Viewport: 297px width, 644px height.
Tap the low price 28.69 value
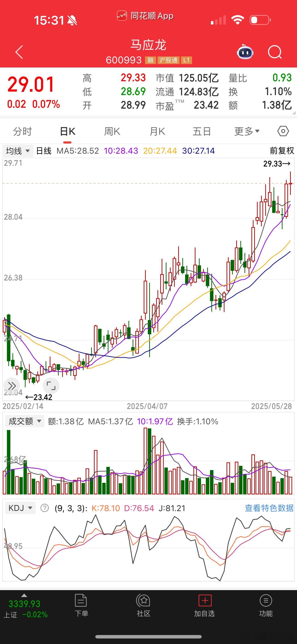133,91
